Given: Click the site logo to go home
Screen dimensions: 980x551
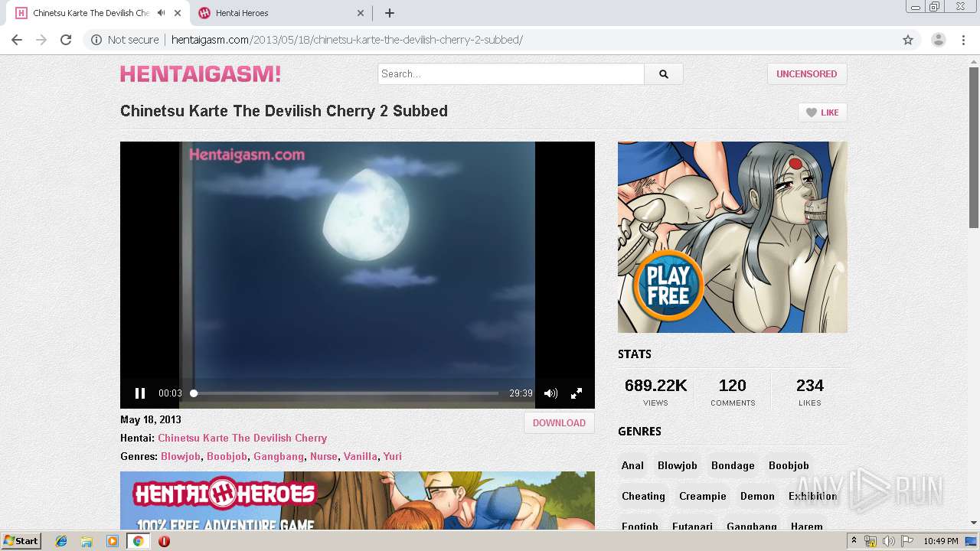Looking at the screenshot, I should 201,74.
